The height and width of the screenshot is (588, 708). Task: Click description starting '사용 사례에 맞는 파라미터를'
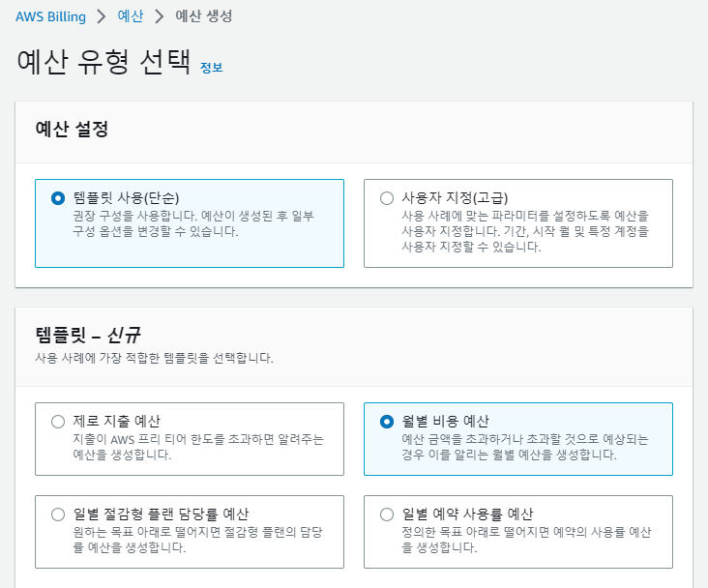tap(525, 231)
